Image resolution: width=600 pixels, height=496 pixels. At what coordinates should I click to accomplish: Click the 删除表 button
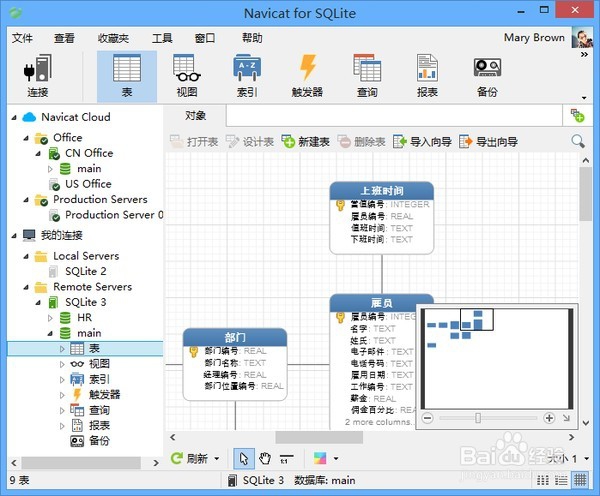click(x=361, y=142)
